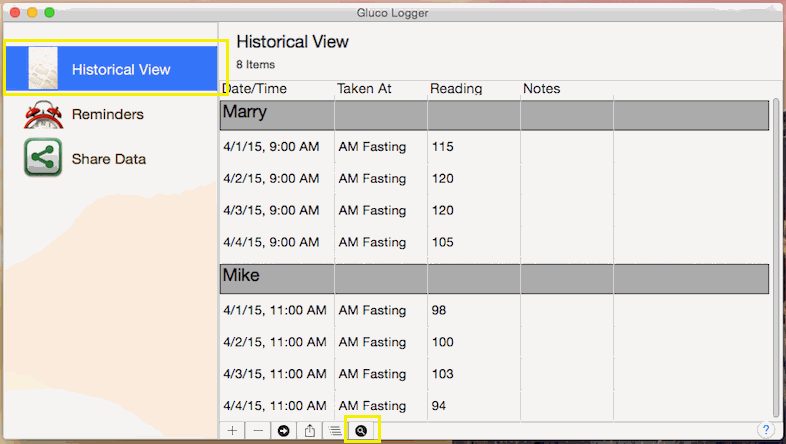
Task: Click the right-arrow circle icon in bottom toolbar
Action: tap(284, 430)
